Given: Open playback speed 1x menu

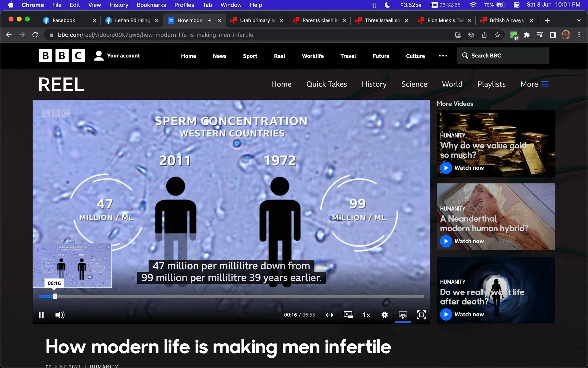Looking at the screenshot, I should click(x=366, y=315).
